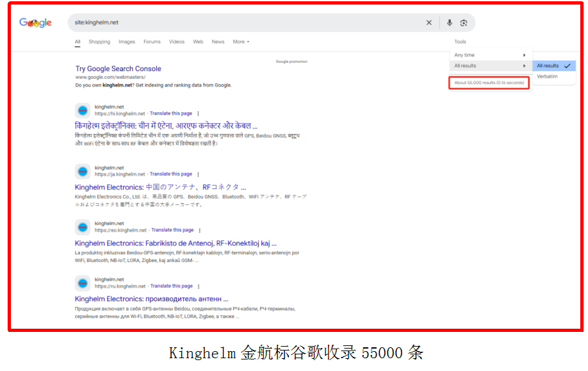Viewport: 588px width, 371px height.
Task: Open the Japanese Kinghelm Electronics result title
Action: click(160, 187)
